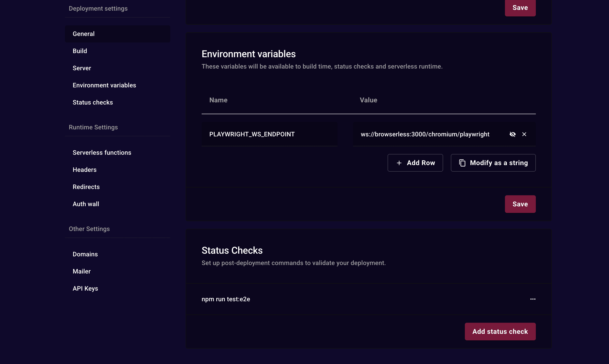Navigate to Server settings
This screenshot has width=609, height=364.
(x=82, y=68)
